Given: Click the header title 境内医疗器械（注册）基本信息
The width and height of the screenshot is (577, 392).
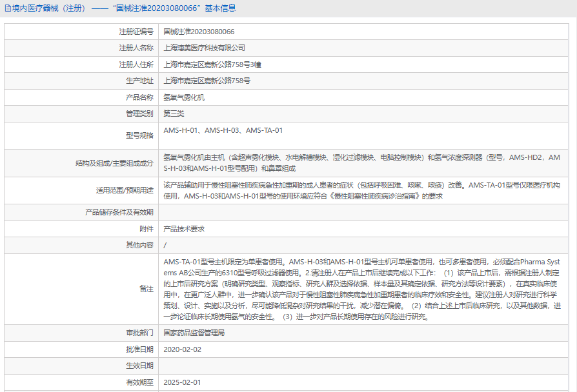Looking at the screenshot, I should click(x=124, y=8).
